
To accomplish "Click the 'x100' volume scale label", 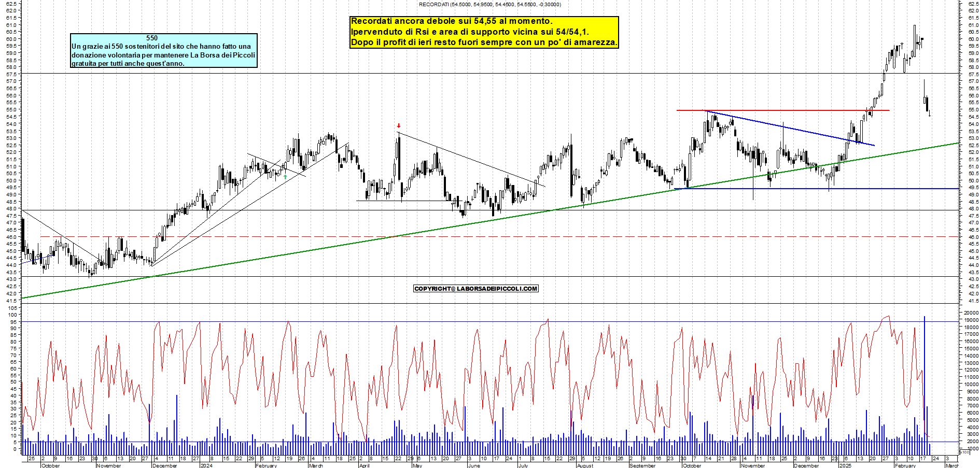I will point(965,452).
